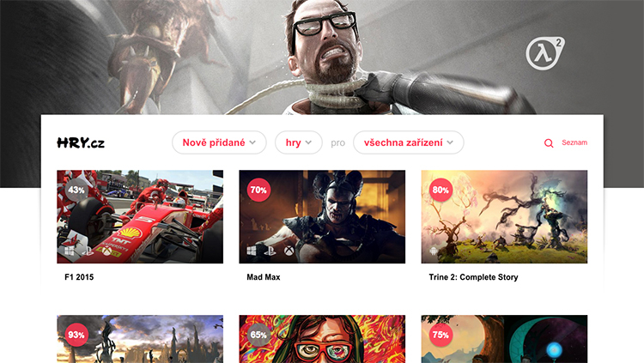
Task: Click the 80% rating badge on Trine 2
Action: click(440, 190)
